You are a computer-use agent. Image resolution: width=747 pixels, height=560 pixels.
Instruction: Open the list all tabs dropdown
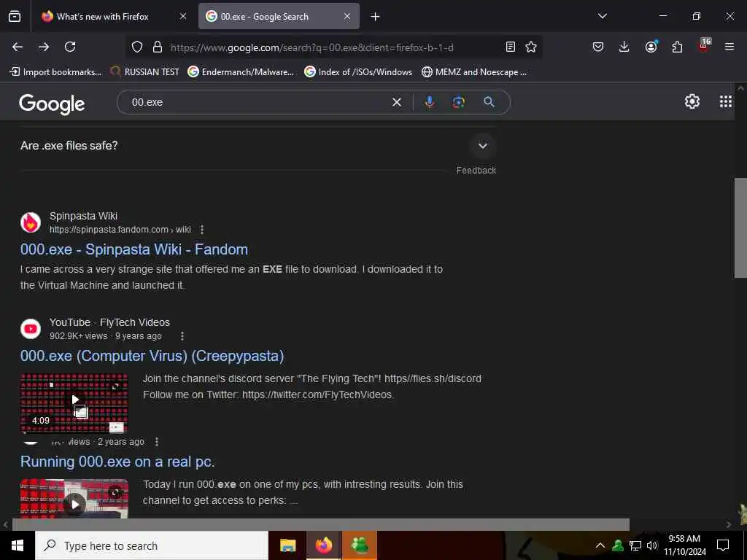tap(602, 16)
